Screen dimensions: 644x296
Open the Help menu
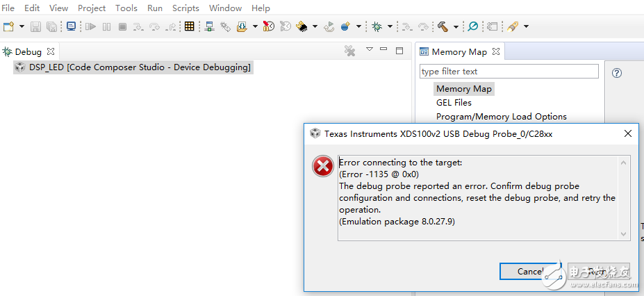pyautogui.click(x=261, y=8)
